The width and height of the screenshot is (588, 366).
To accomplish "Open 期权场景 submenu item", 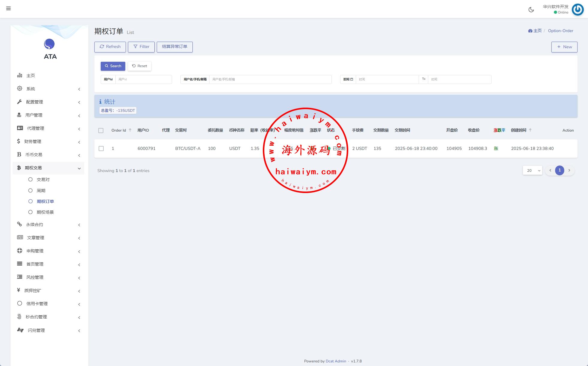I will point(45,212).
